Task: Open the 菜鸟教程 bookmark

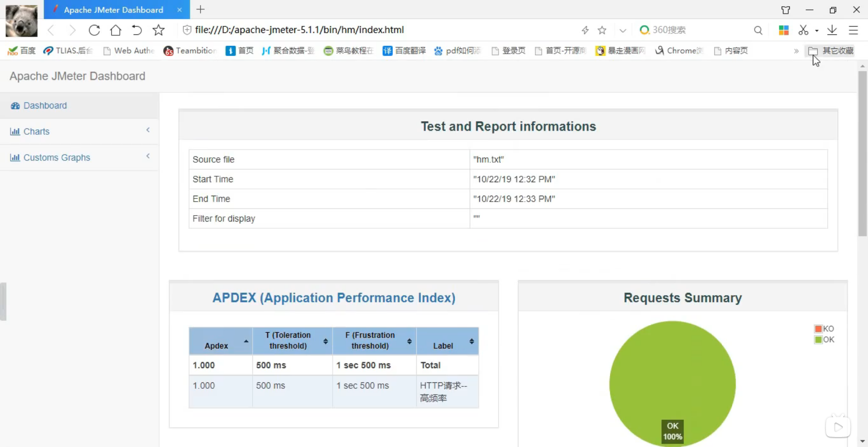Action: click(x=348, y=51)
